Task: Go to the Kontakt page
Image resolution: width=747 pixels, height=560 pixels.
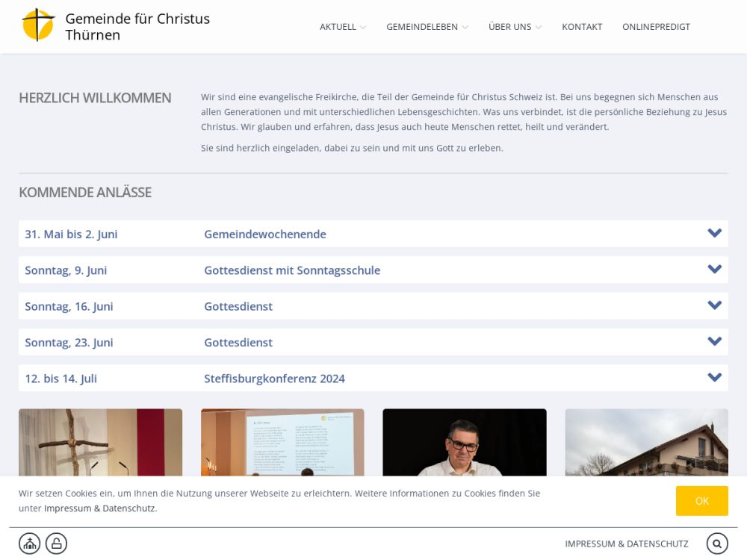Action: (x=582, y=27)
